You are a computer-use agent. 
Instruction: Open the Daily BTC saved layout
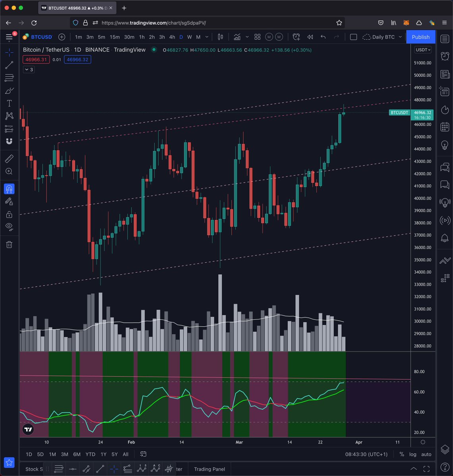(379, 37)
